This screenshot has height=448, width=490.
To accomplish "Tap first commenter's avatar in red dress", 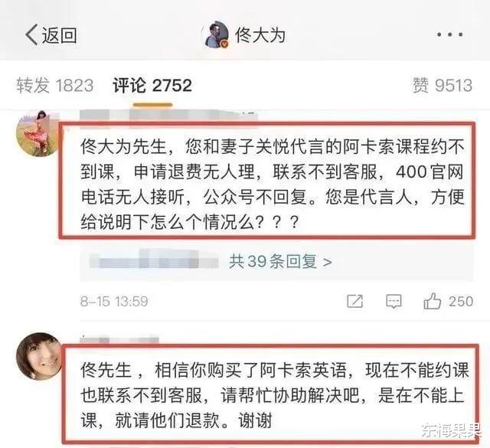I will click(38, 132).
